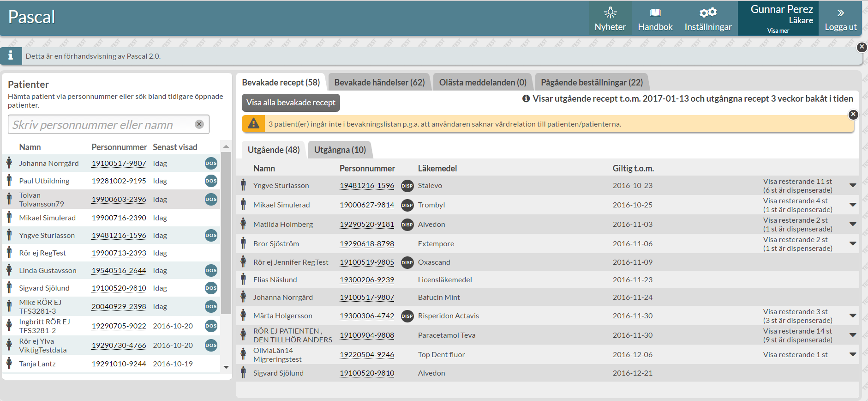
Task: Click Tanja Lantz patient name
Action: (x=37, y=364)
